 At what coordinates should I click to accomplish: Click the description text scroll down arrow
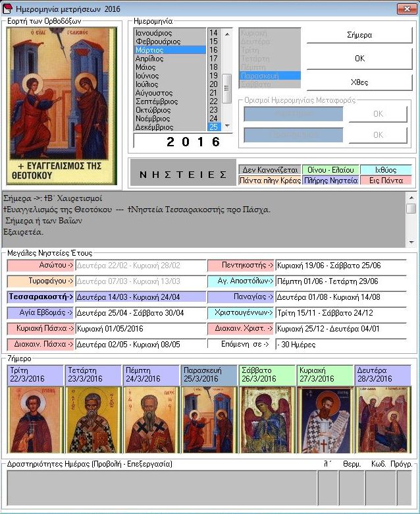coord(411,243)
